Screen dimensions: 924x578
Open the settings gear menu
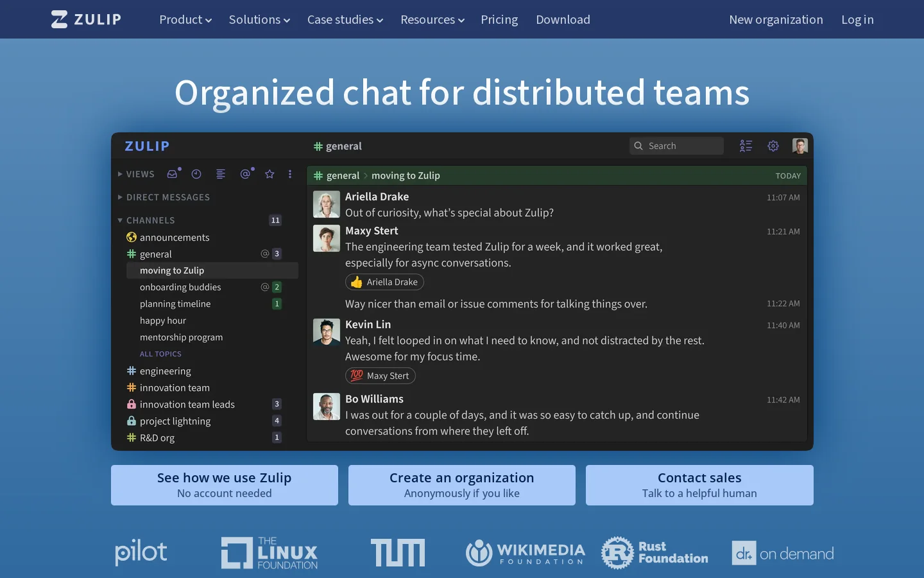point(773,146)
